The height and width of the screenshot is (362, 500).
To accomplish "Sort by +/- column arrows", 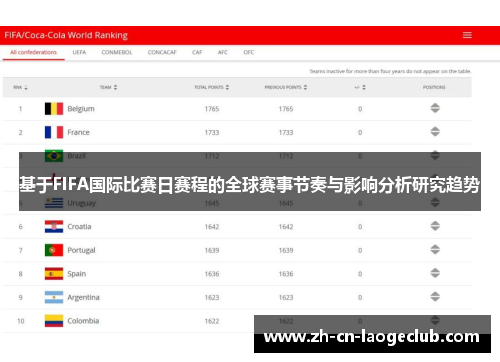I will (364, 87).
